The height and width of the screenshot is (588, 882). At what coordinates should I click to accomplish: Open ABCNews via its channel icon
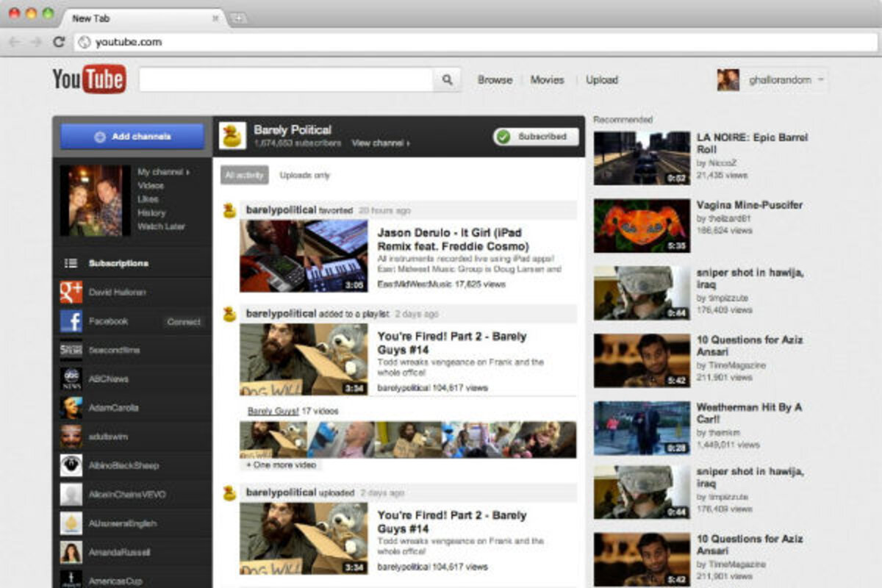point(71,379)
